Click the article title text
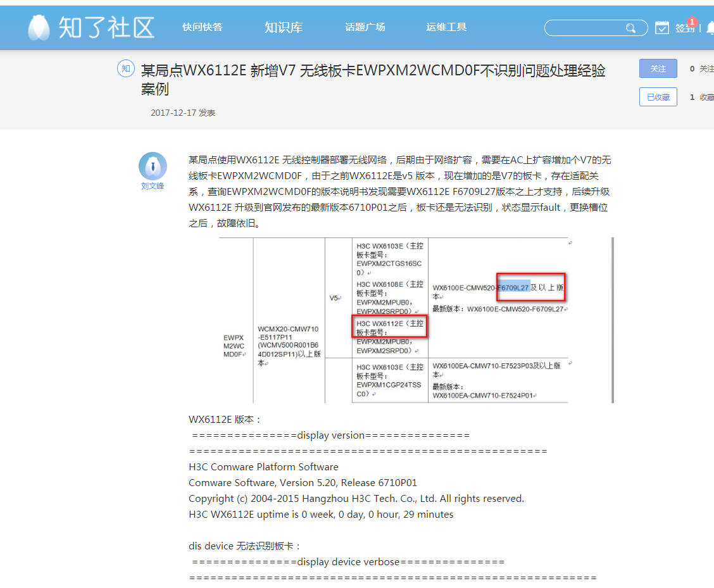 coord(373,79)
